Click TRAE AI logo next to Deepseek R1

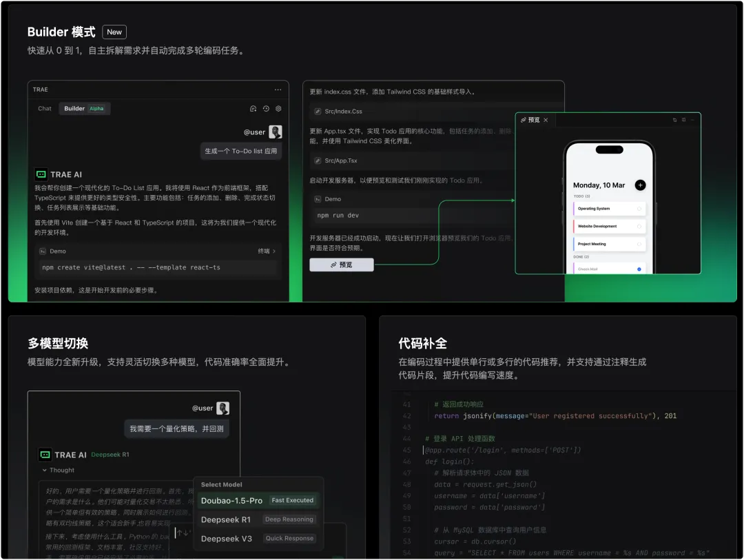click(x=45, y=455)
